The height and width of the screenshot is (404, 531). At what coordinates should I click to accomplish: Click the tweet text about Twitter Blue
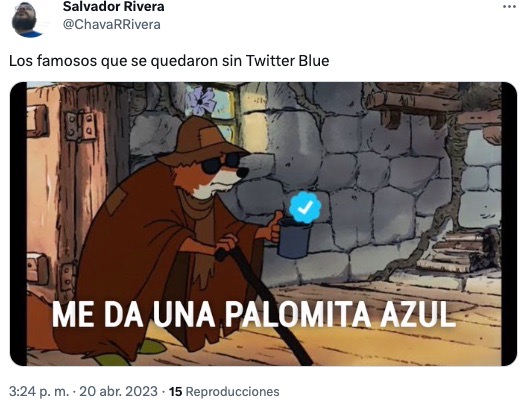[169, 61]
